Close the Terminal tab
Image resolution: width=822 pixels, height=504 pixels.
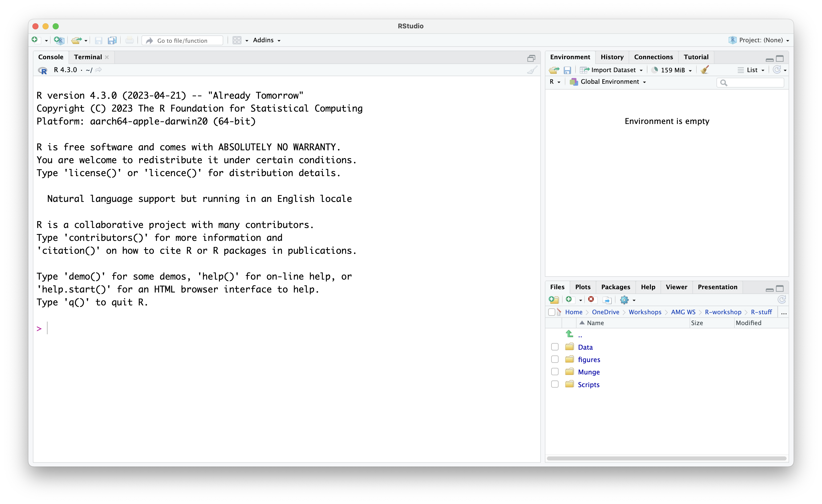(107, 57)
